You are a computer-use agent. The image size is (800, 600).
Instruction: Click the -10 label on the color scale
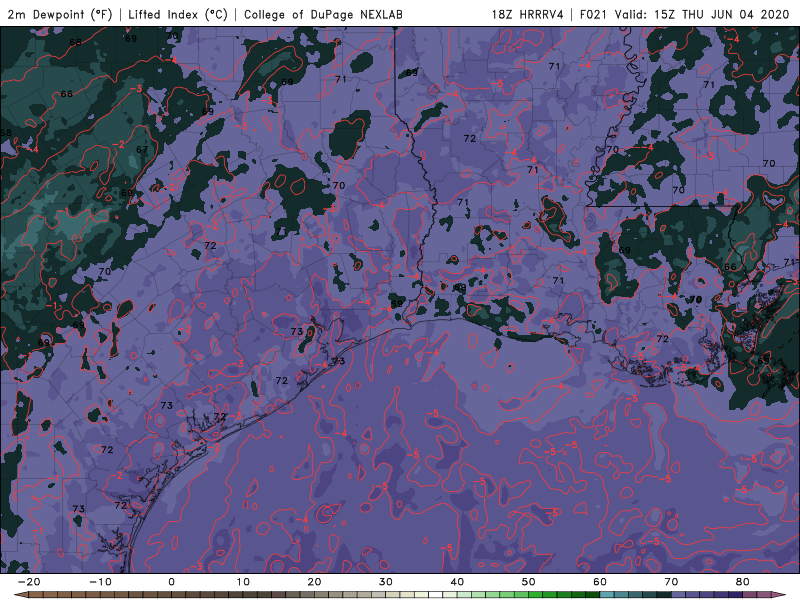[100, 582]
